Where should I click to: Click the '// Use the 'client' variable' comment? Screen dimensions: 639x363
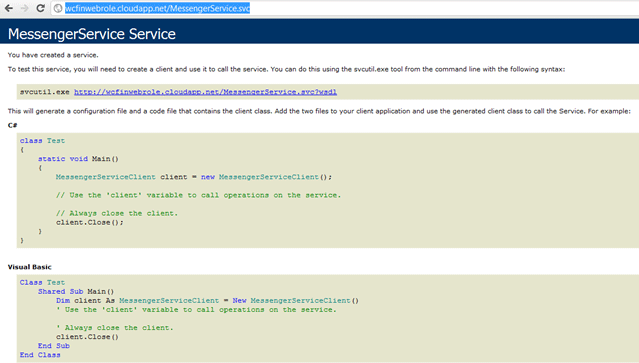point(198,195)
